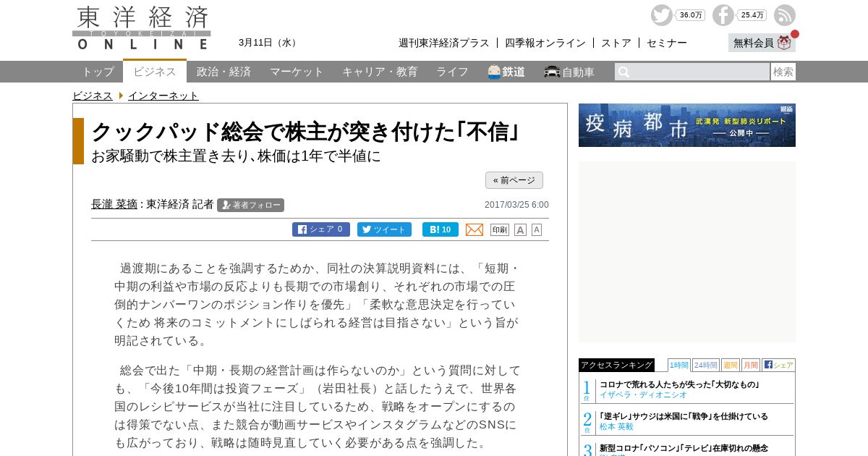
Task: Open the 36.0万 Twitter follower count
Action: click(x=690, y=15)
